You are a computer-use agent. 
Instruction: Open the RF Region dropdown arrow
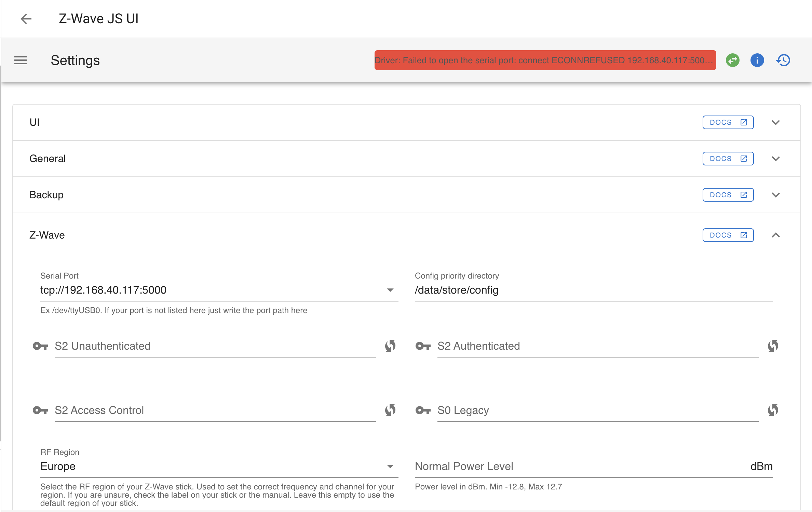(x=390, y=467)
